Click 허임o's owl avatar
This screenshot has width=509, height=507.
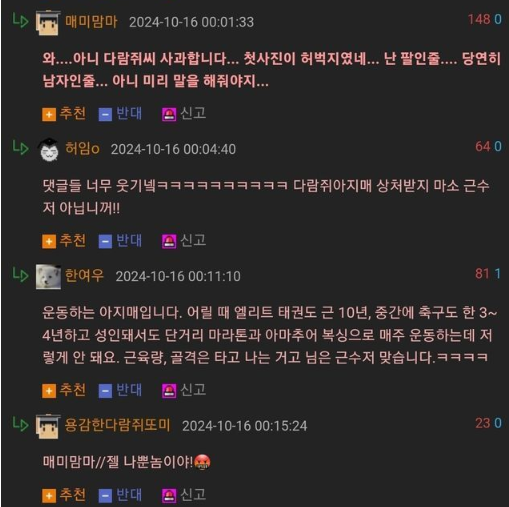[x=49, y=150]
